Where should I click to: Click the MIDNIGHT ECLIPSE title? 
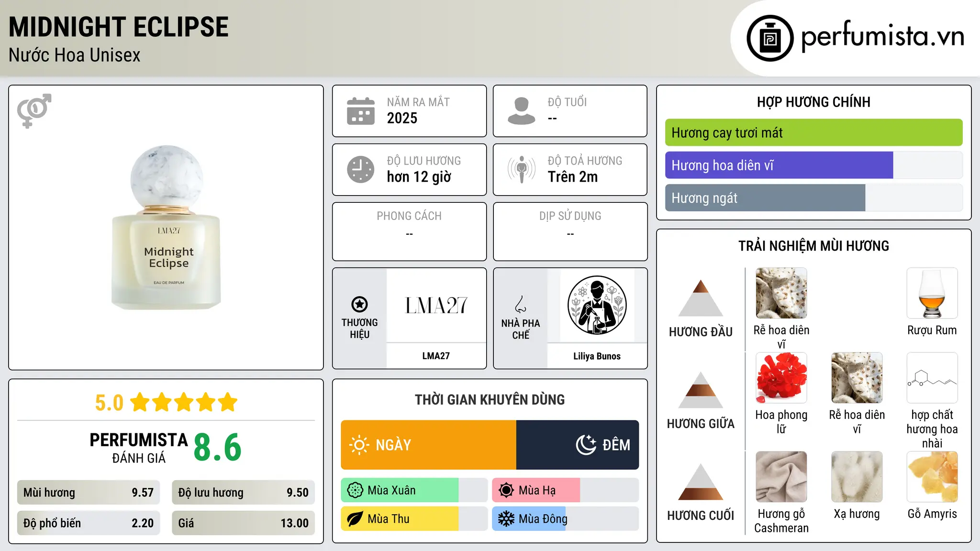(119, 27)
